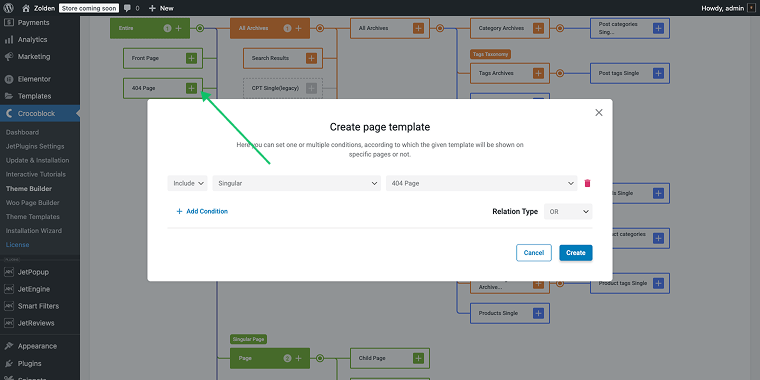Add template on Entire node plus
This screenshot has height=380, width=760.
point(178,29)
